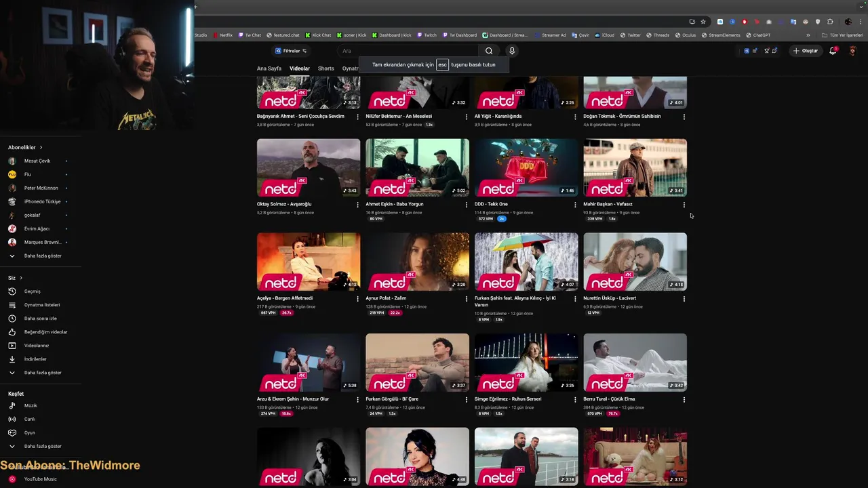Play Furkan Şahin feat. Aleyna Kılınç thumbnail
This screenshot has height=488, width=868.
coord(526,262)
